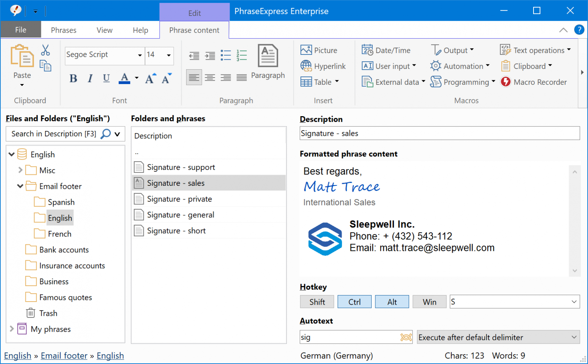Expand the My phrases tree node
588x364 pixels.
(x=11, y=329)
